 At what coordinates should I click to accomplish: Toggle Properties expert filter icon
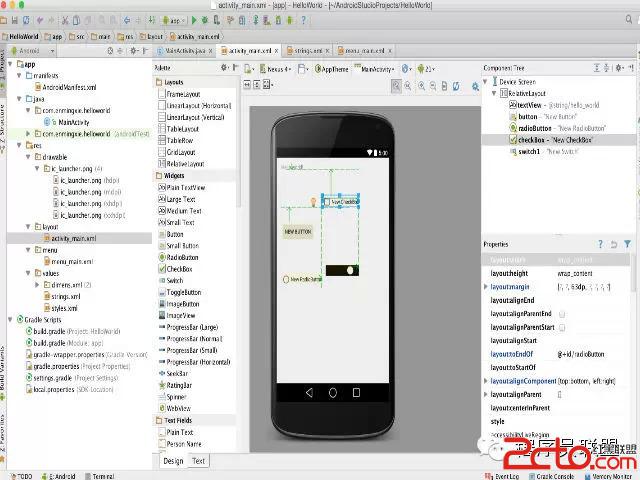click(x=627, y=244)
